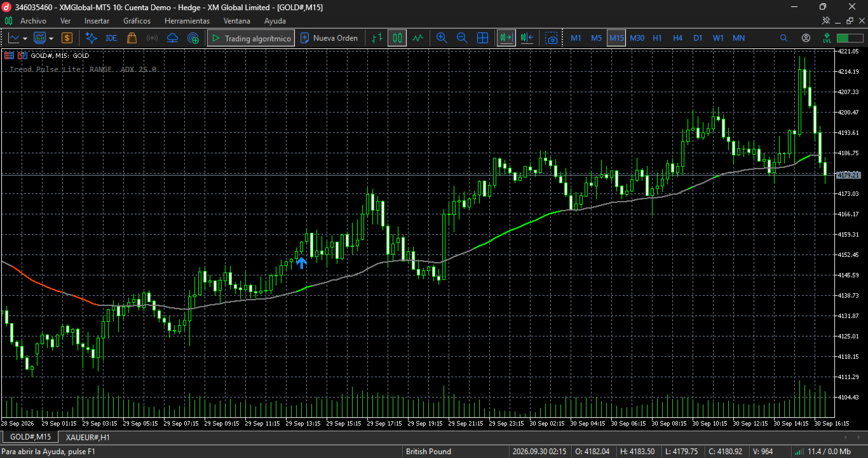Toggle Trading algorítmico on

coord(251,38)
